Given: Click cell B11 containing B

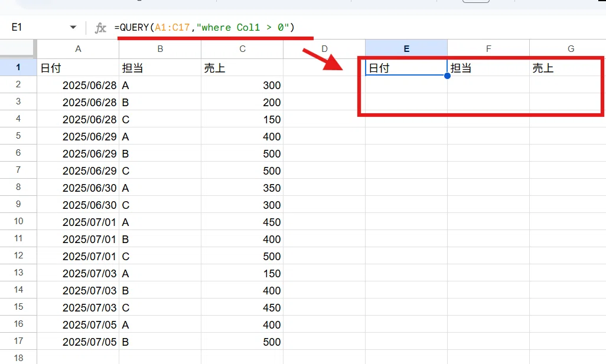Looking at the screenshot, I should 160,239.
